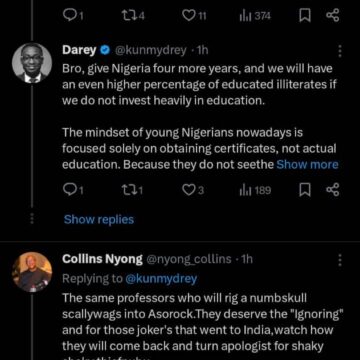
Task: Open Darey's profile picture
Action: point(32,63)
